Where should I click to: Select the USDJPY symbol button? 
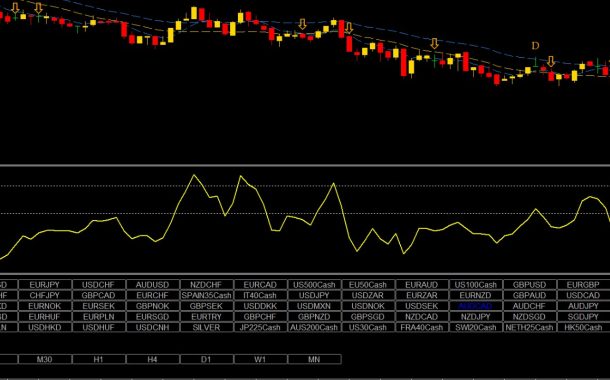pyautogui.click(x=314, y=296)
